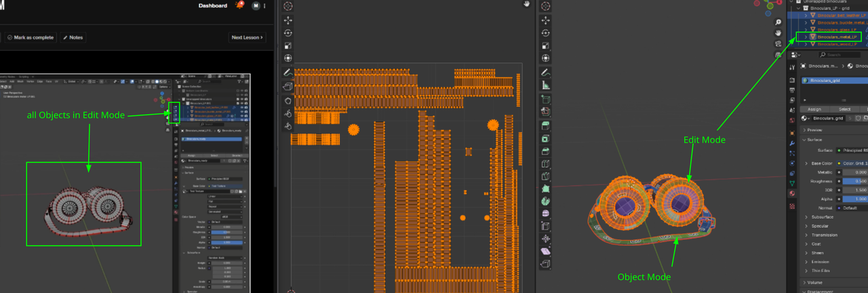
Task: Open the Render properties tab
Action: coord(792,80)
